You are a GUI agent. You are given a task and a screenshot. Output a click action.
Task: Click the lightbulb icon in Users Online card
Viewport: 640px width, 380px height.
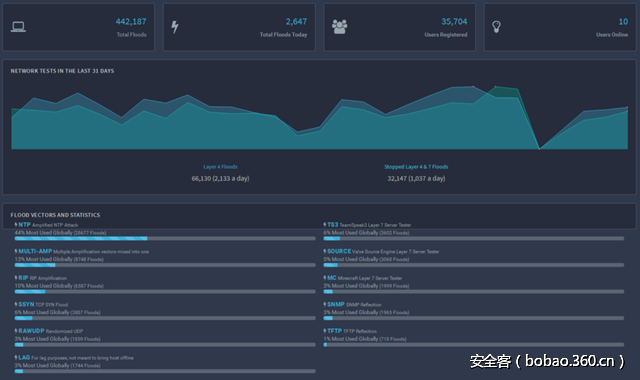point(496,27)
